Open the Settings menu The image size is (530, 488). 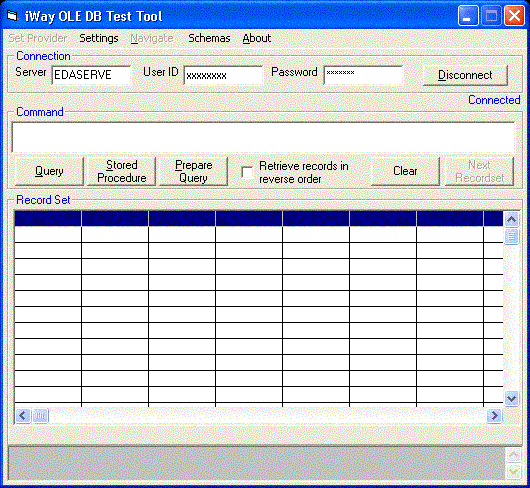coord(99,38)
